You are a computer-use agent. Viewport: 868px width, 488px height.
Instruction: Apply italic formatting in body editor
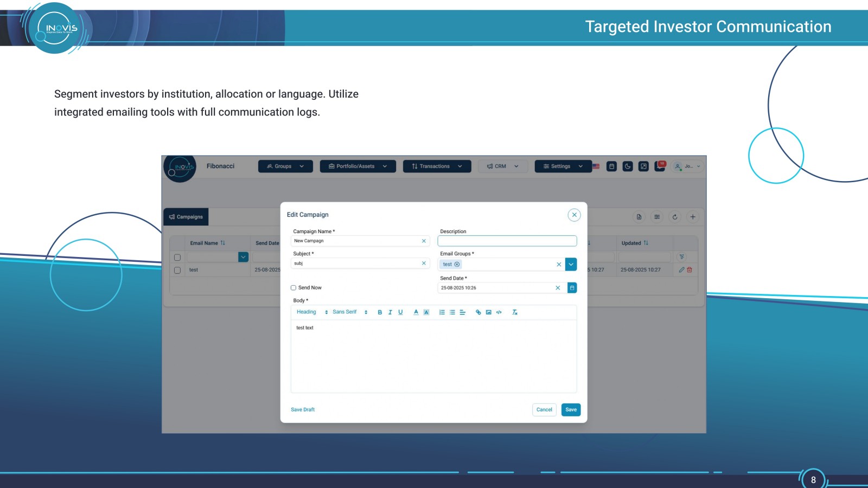(390, 312)
